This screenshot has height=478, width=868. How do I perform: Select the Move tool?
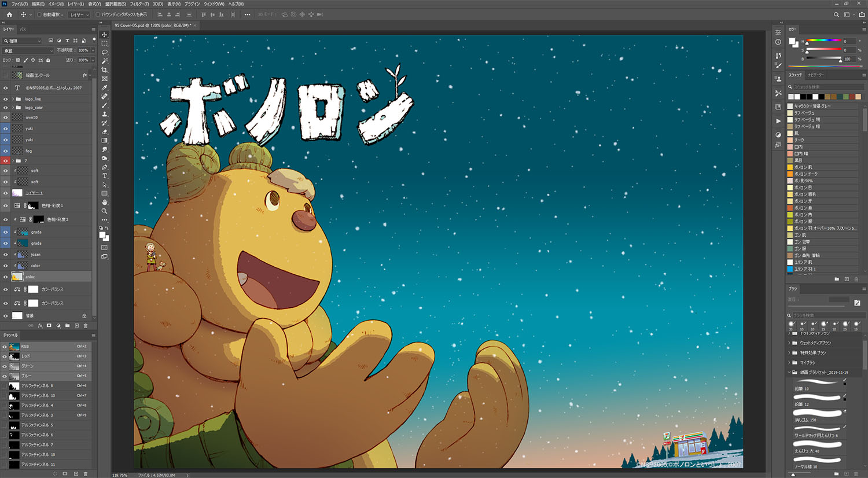coord(105,34)
